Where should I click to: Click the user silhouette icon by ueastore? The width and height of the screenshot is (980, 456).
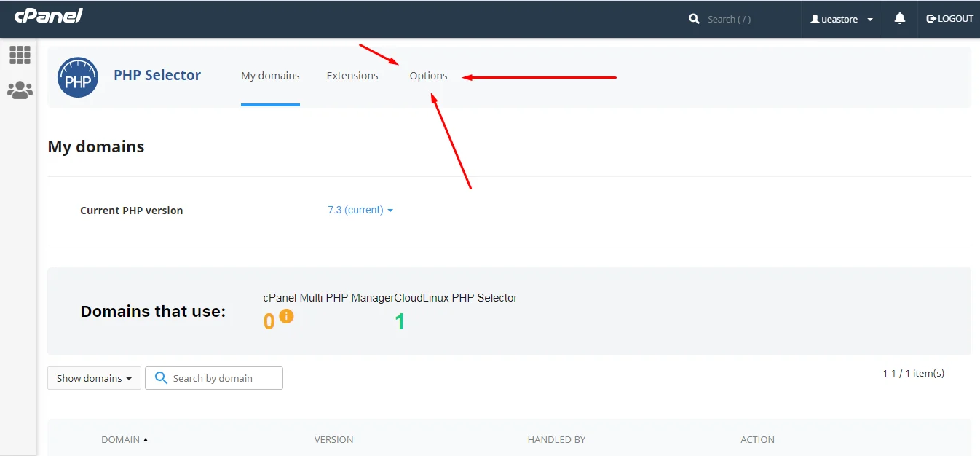[815, 20]
